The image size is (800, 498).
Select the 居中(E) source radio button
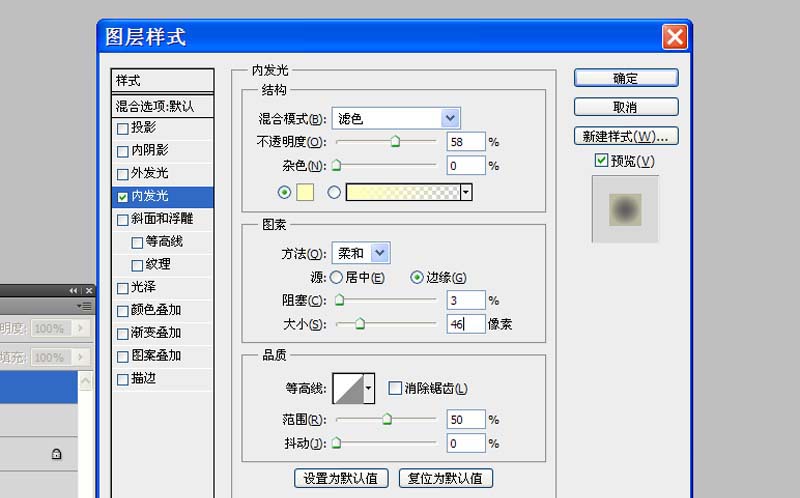(336, 277)
